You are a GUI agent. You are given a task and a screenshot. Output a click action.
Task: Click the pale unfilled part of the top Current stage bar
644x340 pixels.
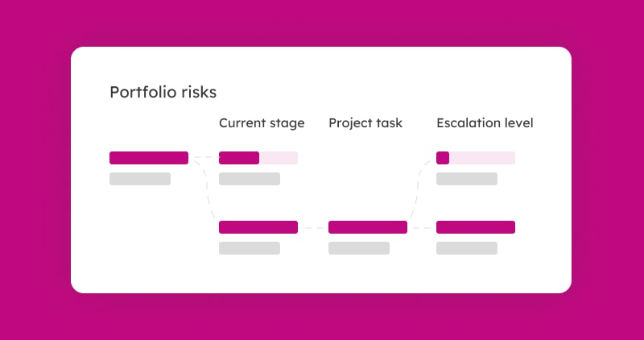[x=279, y=158]
